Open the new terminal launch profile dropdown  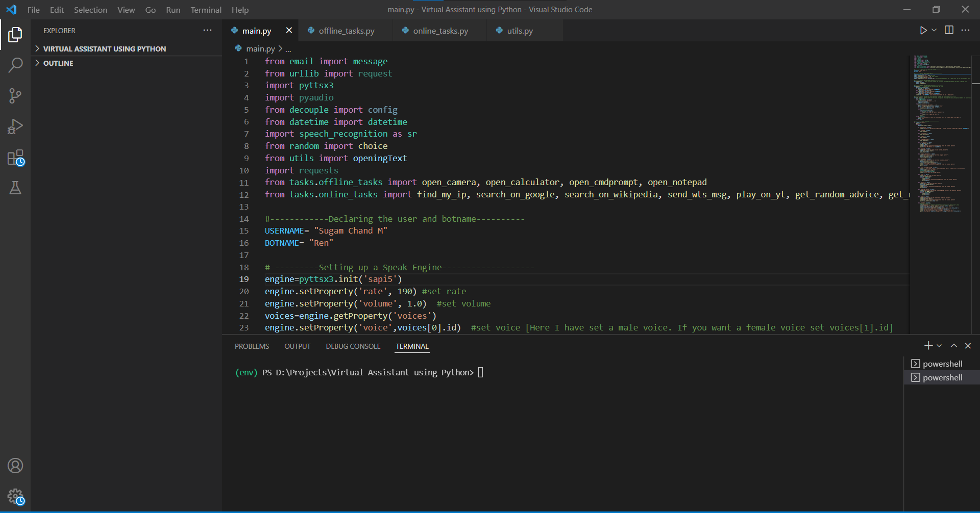[x=939, y=346]
